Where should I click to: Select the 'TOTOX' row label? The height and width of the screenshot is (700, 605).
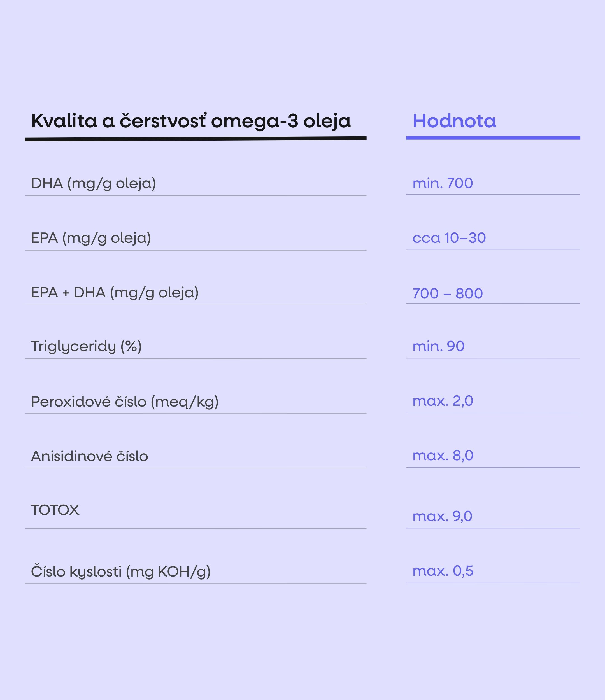pos(55,510)
